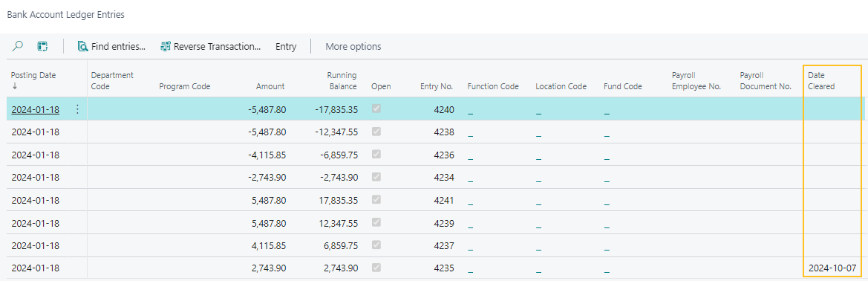This screenshot has height=281, width=868.
Task: Click amount 5,487.80 in entry 4239 row
Action: (x=269, y=223)
